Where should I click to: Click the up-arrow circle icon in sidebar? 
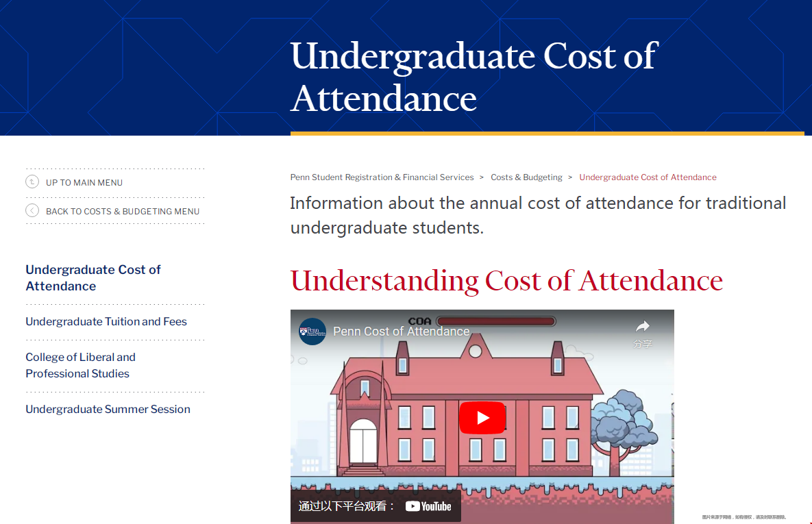point(32,182)
